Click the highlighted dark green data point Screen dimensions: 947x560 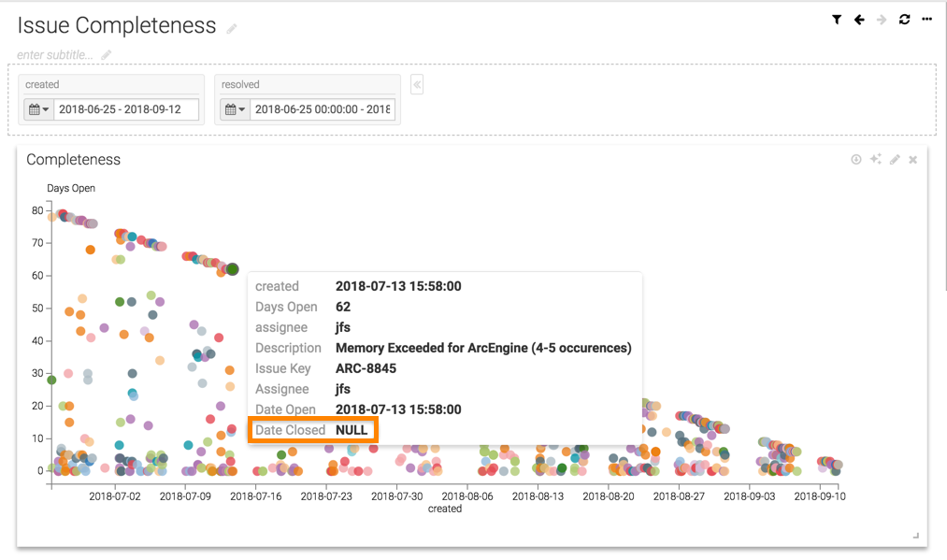click(233, 269)
